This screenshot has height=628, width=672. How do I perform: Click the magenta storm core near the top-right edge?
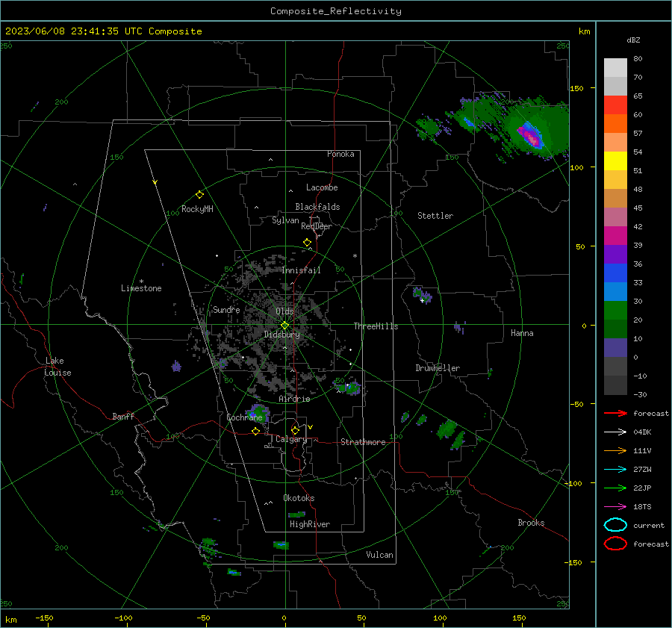(532, 137)
